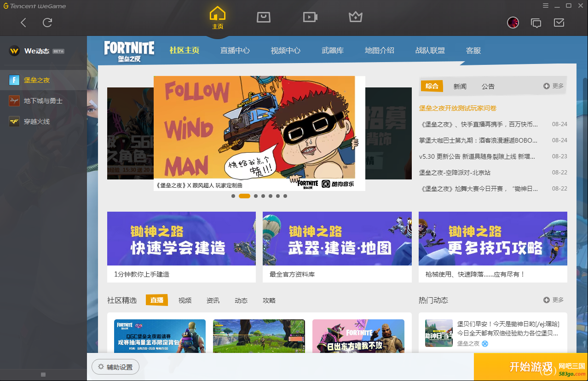Screen dimensions: 588x381
Task: Select the 堡垒之夜 game icon in sidebar
Action: tap(14, 80)
